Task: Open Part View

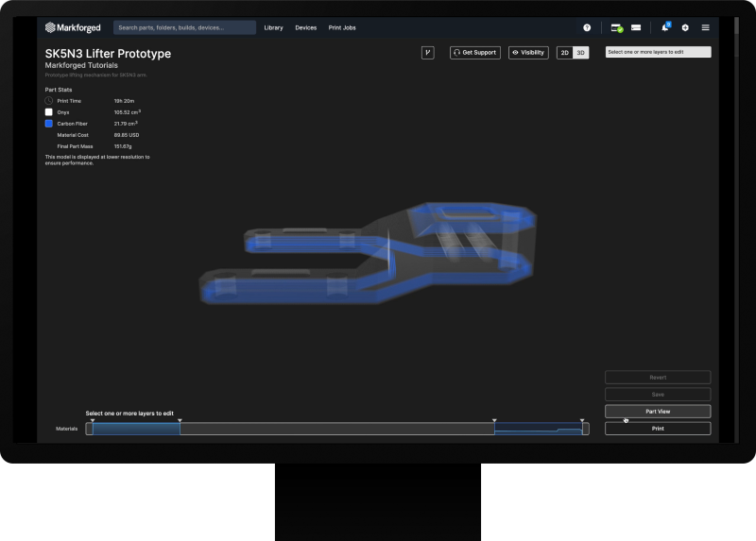Action: [658, 412]
